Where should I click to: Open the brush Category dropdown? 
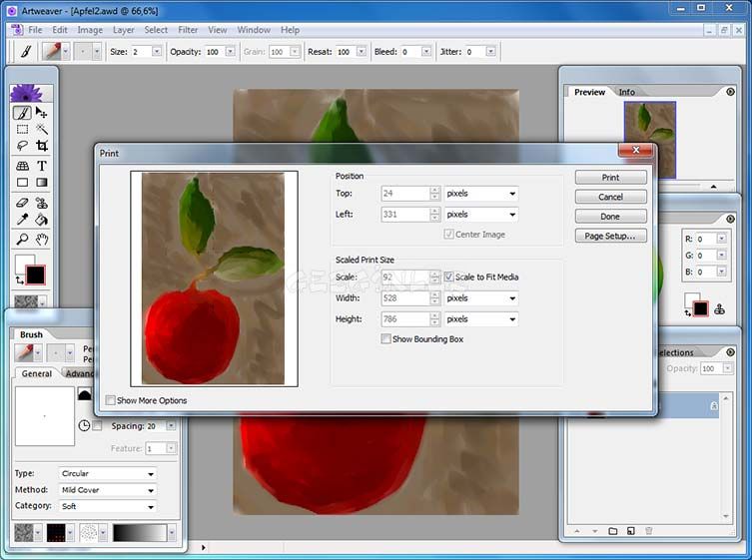(108, 506)
